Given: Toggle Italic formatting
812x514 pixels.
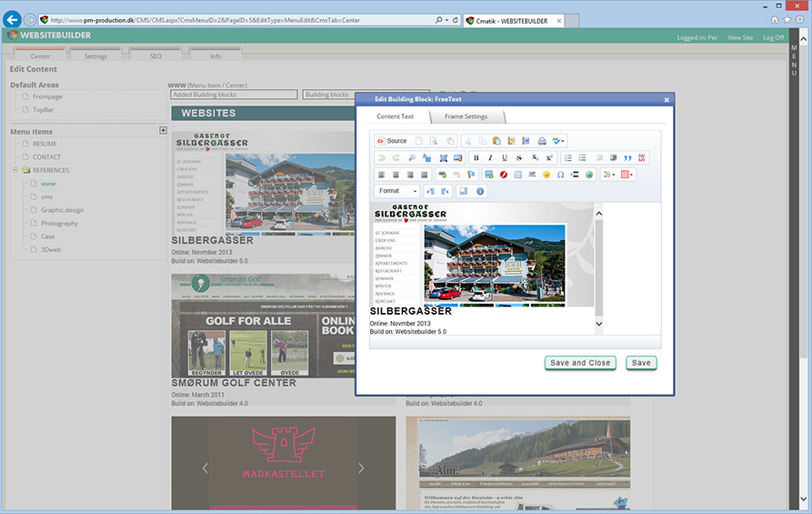Looking at the screenshot, I should pyautogui.click(x=490, y=158).
